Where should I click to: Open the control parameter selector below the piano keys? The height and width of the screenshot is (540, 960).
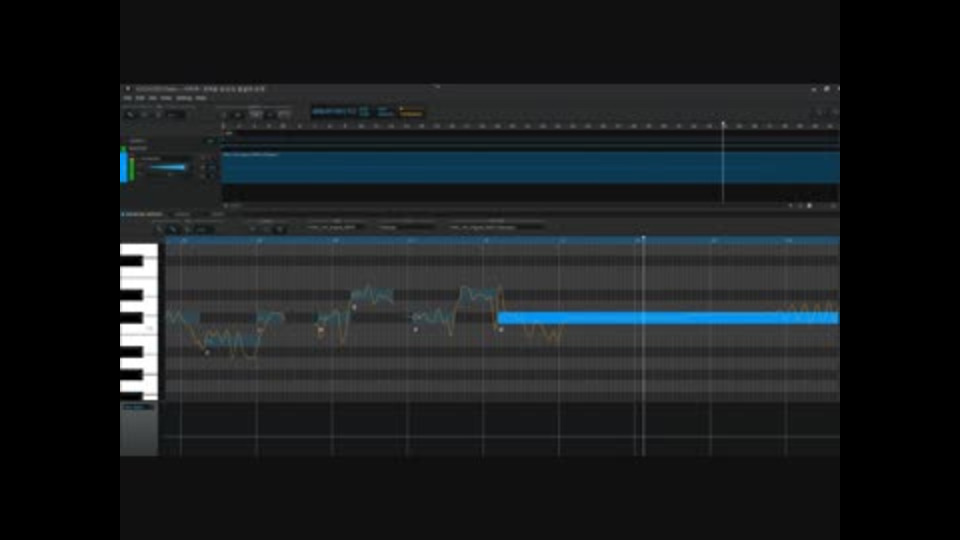click(138, 407)
